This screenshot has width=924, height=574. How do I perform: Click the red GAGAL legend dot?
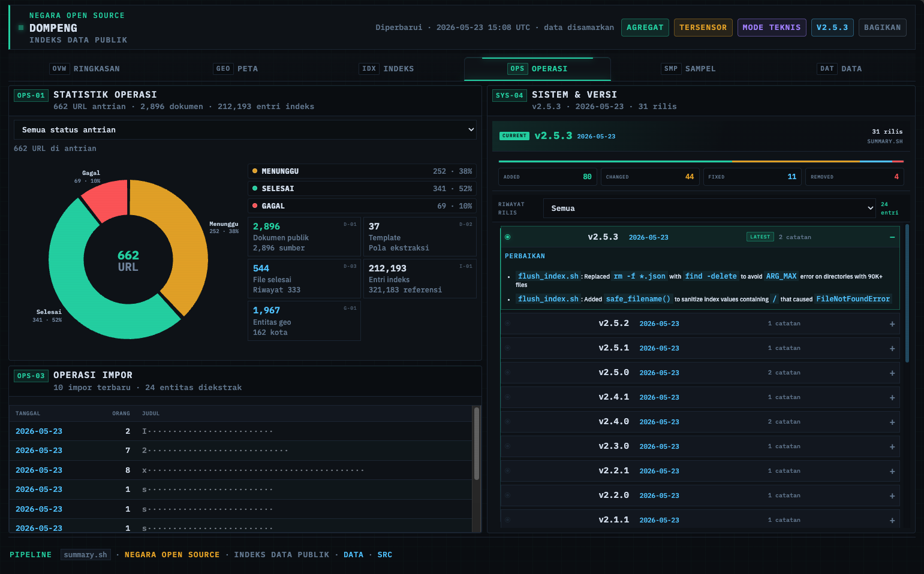click(255, 206)
